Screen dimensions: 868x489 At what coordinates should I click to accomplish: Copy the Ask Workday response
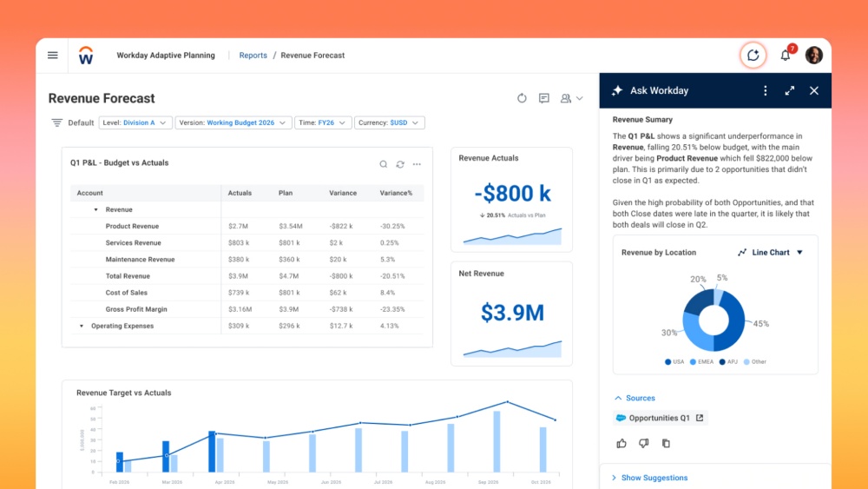point(666,443)
